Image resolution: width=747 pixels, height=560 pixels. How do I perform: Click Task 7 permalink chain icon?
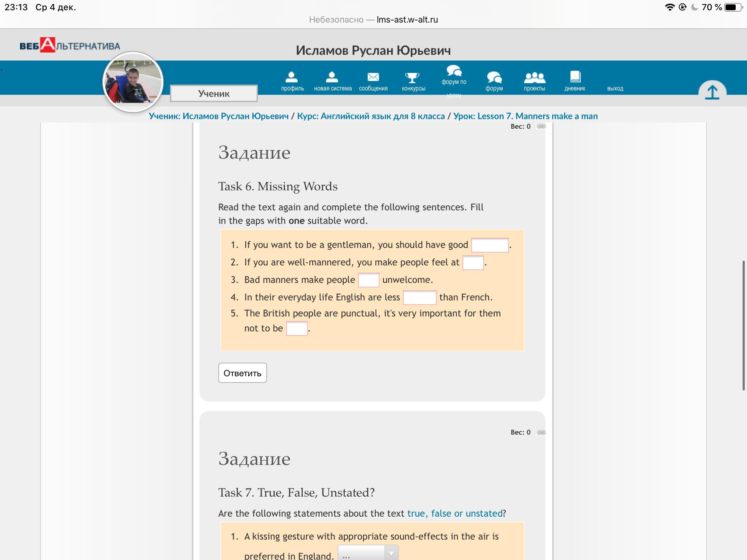(x=541, y=432)
